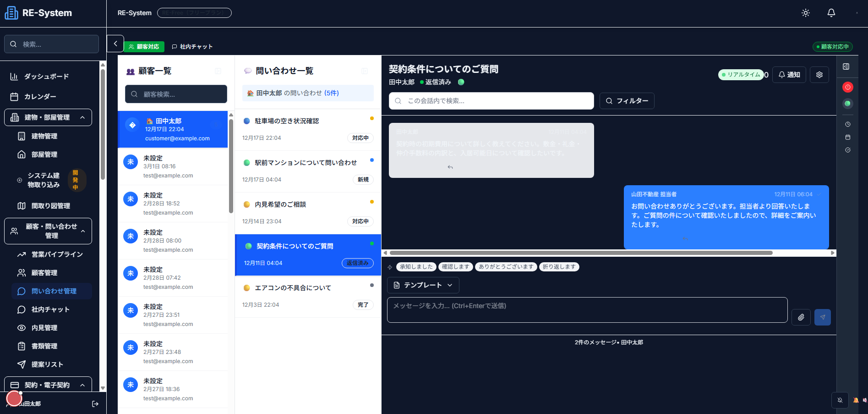Screen dimensions: 868x414
Task: Select 未設定 customer dated 3月1日 08:16
Action: click(173, 166)
